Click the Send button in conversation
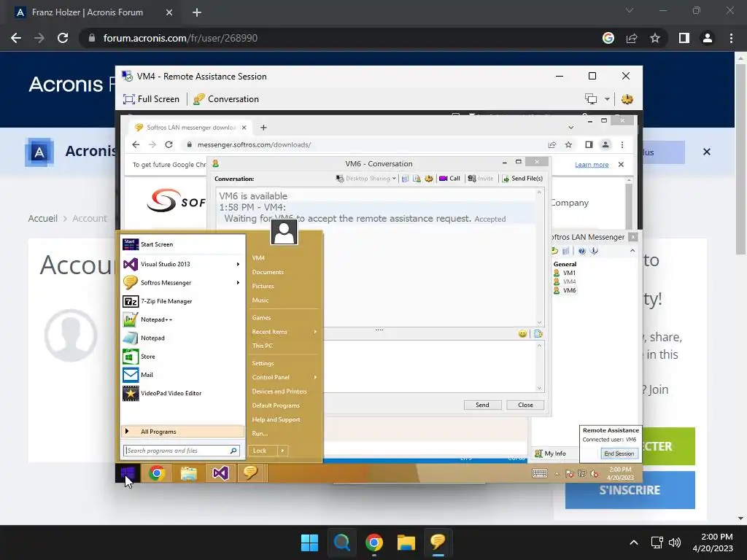The image size is (747, 560). 482,405
